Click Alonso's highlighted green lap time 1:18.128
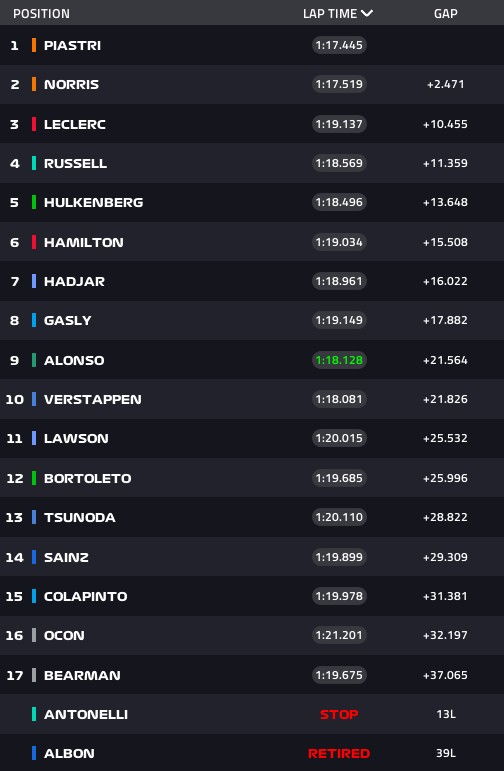The image size is (504, 771). tap(339, 360)
